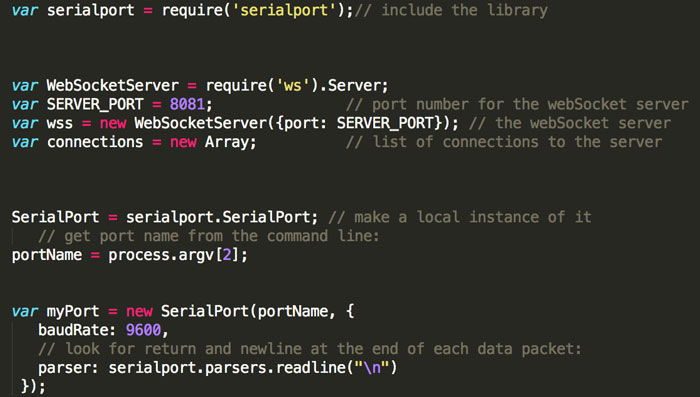Click the WebSocketServer variable declaration name
Screen dimensions: 700x397
pyautogui.click(x=112, y=85)
